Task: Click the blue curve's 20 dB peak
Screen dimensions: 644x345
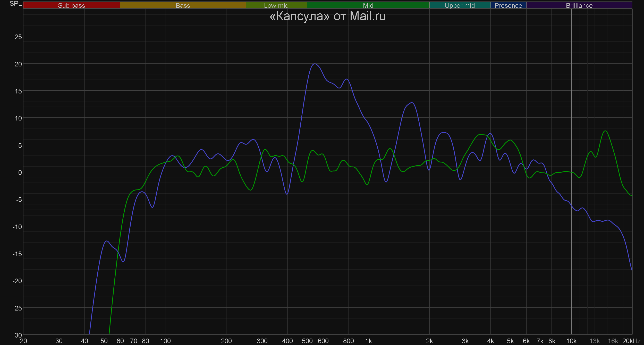Action: coord(315,64)
